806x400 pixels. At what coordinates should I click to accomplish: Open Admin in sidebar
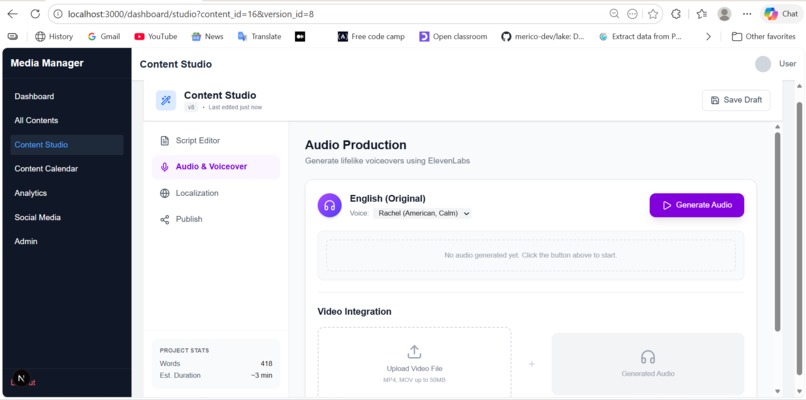point(67,241)
